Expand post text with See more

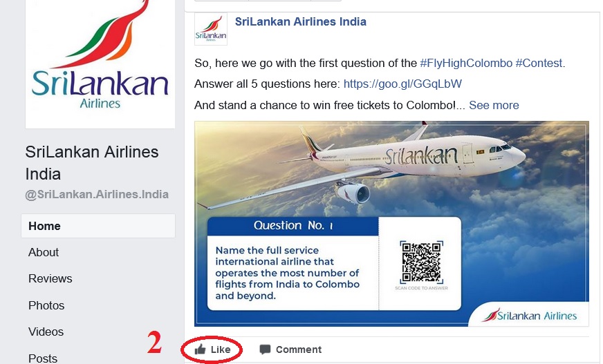pyautogui.click(x=494, y=105)
